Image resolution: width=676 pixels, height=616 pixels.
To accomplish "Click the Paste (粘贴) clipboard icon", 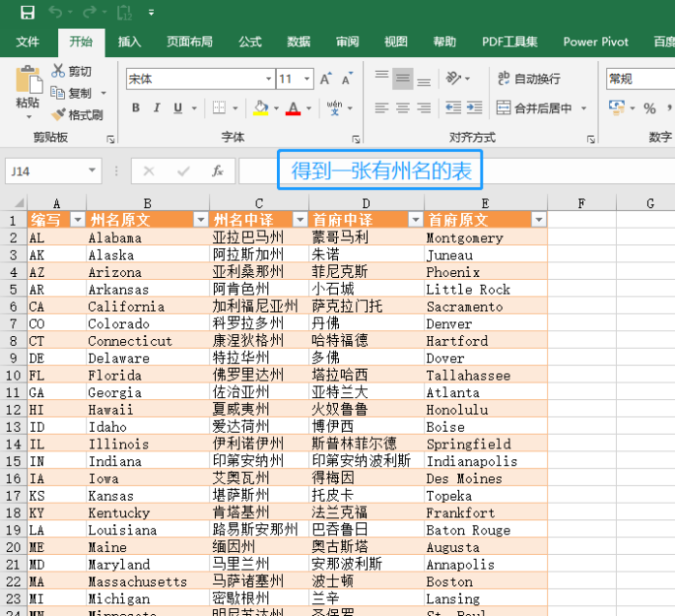I will (27, 82).
